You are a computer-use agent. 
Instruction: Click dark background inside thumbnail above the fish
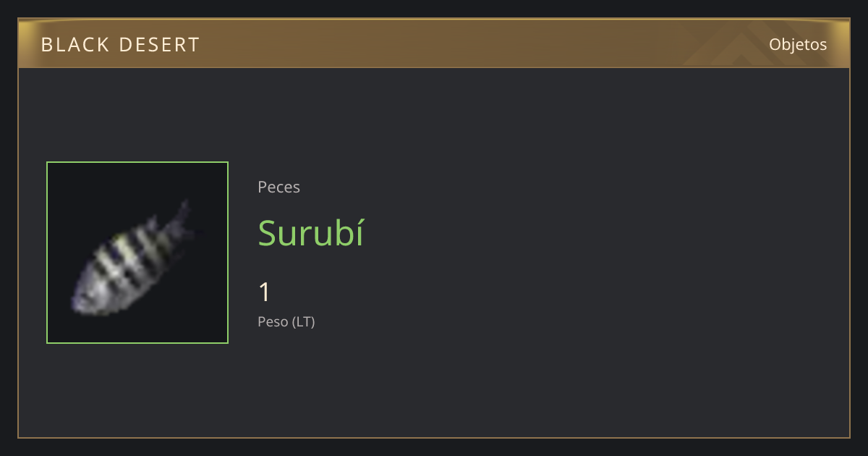click(x=116, y=185)
